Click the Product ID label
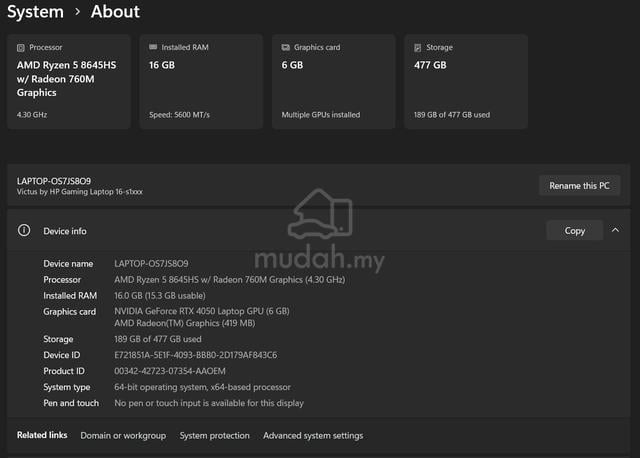The height and width of the screenshot is (458, 640). 64,371
